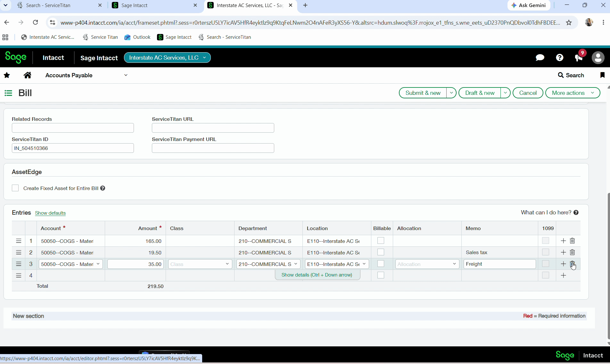Open a new browser tab

click(x=305, y=5)
